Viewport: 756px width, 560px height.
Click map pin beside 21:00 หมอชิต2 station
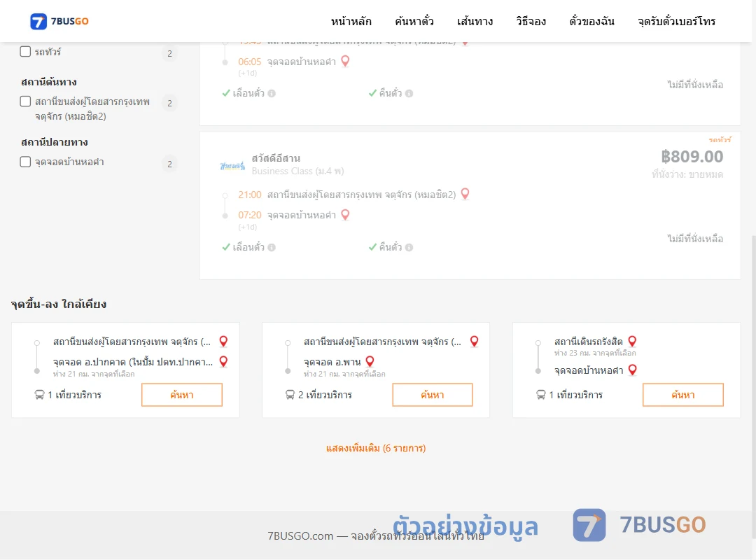click(x=465, y=194)
